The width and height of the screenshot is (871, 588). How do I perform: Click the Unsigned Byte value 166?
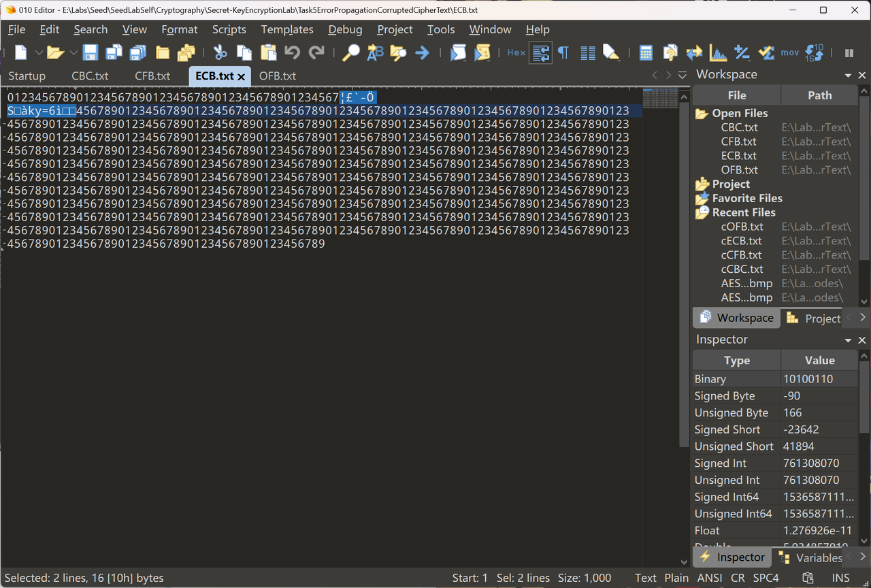point(820,413)
